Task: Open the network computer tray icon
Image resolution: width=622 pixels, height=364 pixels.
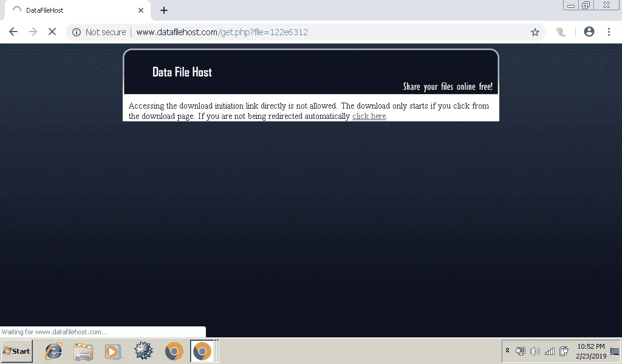Action: 521,351
